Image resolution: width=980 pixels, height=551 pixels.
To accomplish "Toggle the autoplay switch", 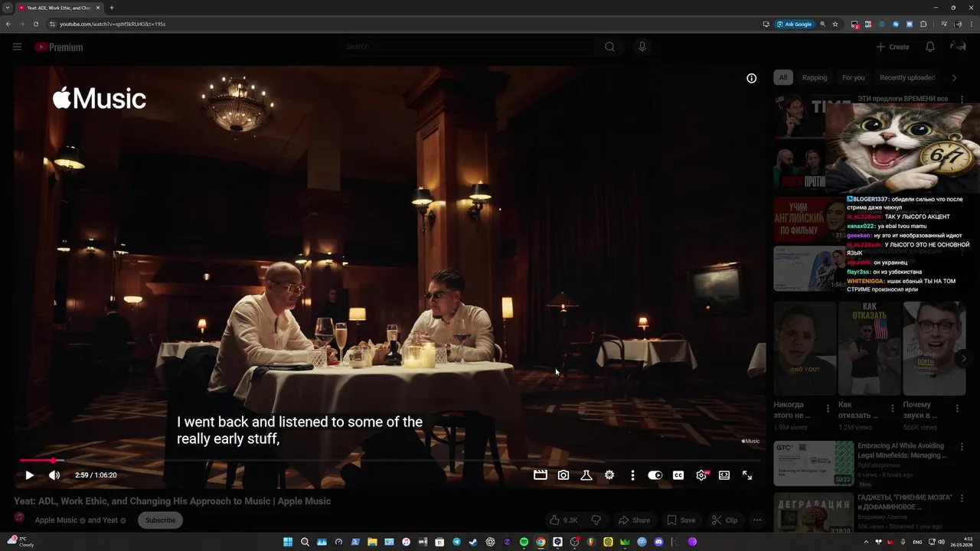I will coord(655,475).
